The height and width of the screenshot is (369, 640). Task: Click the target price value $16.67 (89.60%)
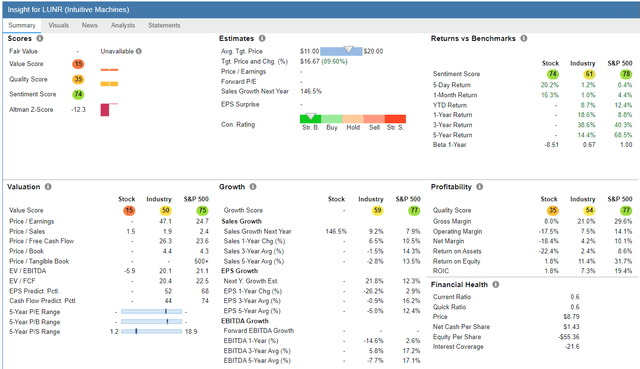pos(324,61)
